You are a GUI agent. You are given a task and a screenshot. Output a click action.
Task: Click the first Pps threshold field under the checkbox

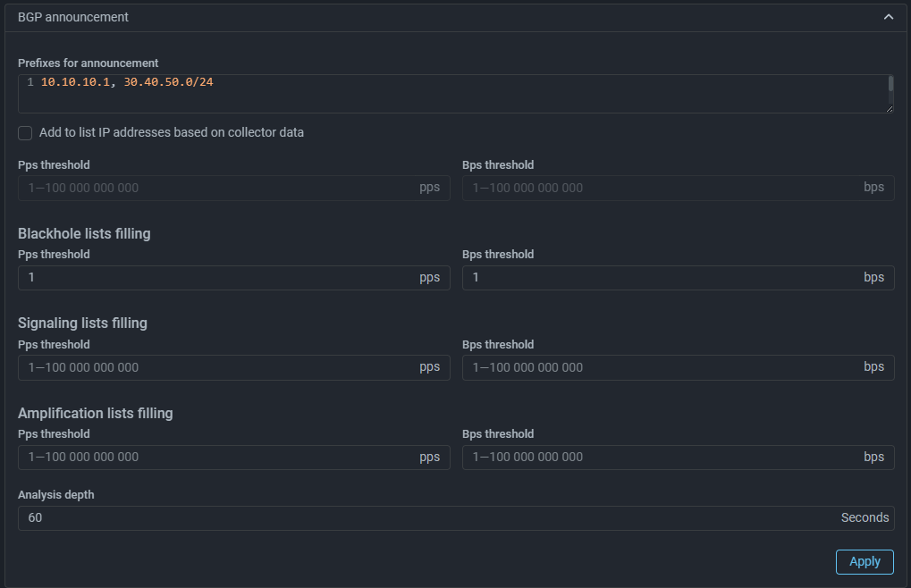pyautogui.click(x=219, y=188)
